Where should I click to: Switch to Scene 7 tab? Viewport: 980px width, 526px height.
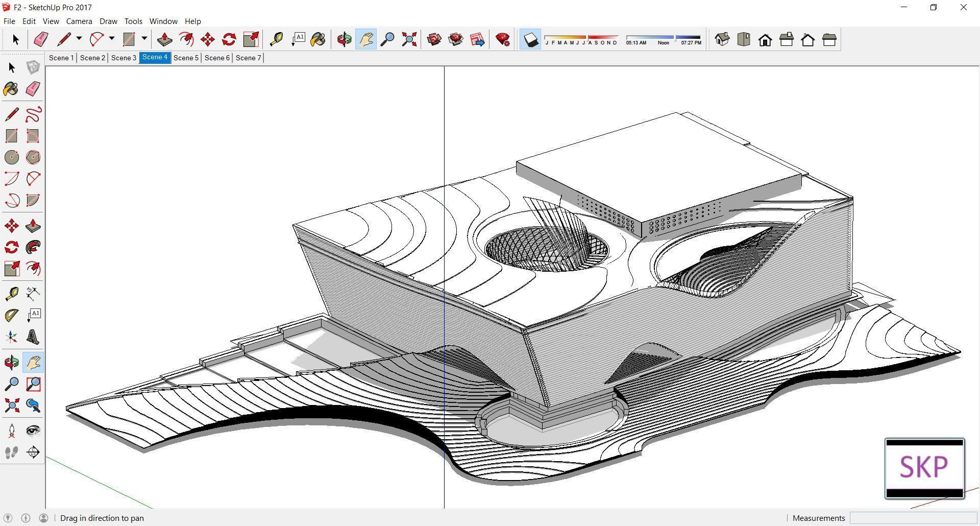click(x=248, y=58)
